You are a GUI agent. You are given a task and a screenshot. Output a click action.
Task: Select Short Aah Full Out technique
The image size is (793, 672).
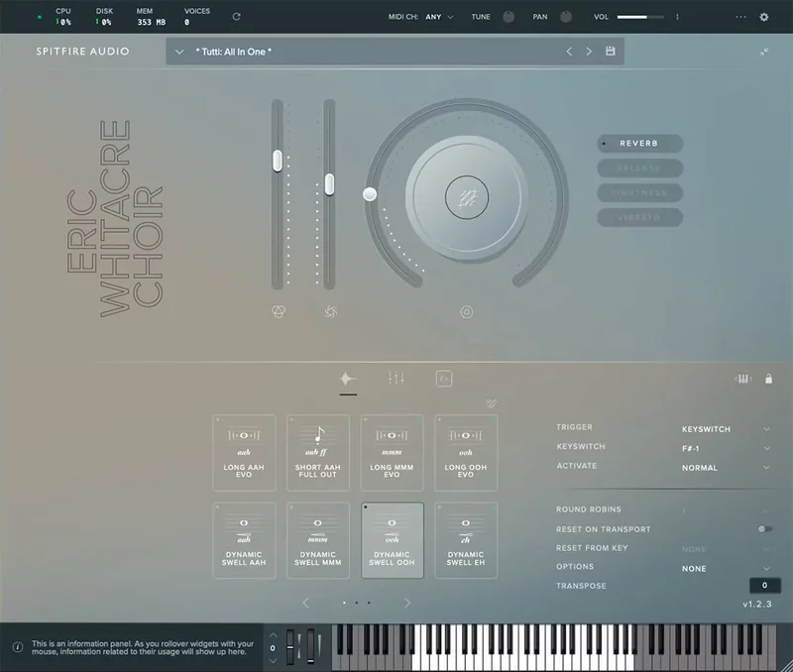[318, 453]
